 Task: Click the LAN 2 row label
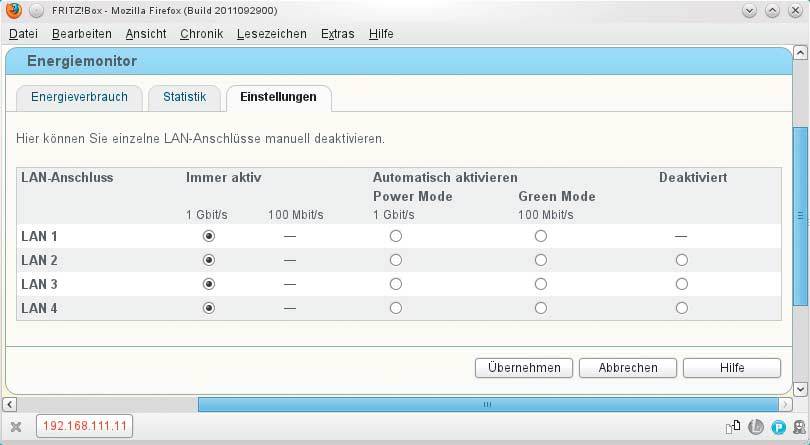point(39,260)
